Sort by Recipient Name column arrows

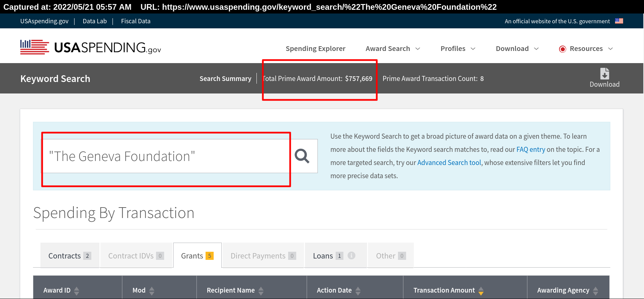(x=261, y=291)
